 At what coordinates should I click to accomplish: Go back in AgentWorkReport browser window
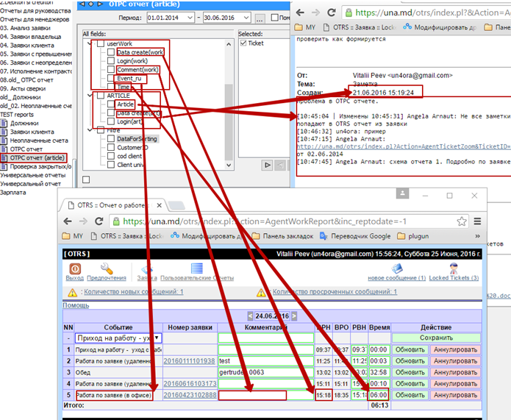click(68, 221)
